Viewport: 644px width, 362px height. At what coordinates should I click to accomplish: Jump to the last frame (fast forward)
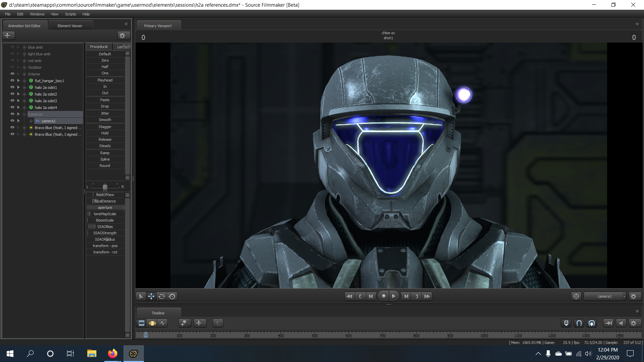coord(427,296)
